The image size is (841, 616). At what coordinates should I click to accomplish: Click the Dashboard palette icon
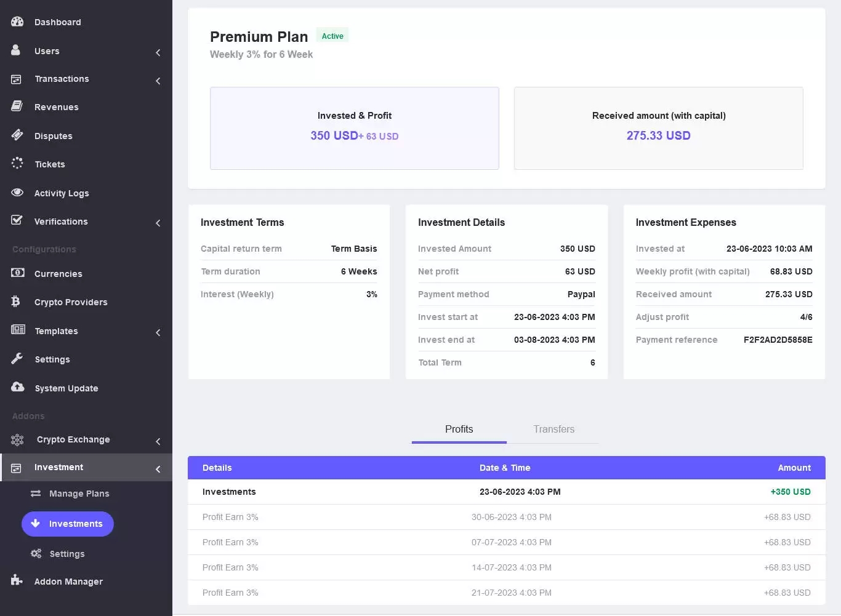click(x=17, y=22)
